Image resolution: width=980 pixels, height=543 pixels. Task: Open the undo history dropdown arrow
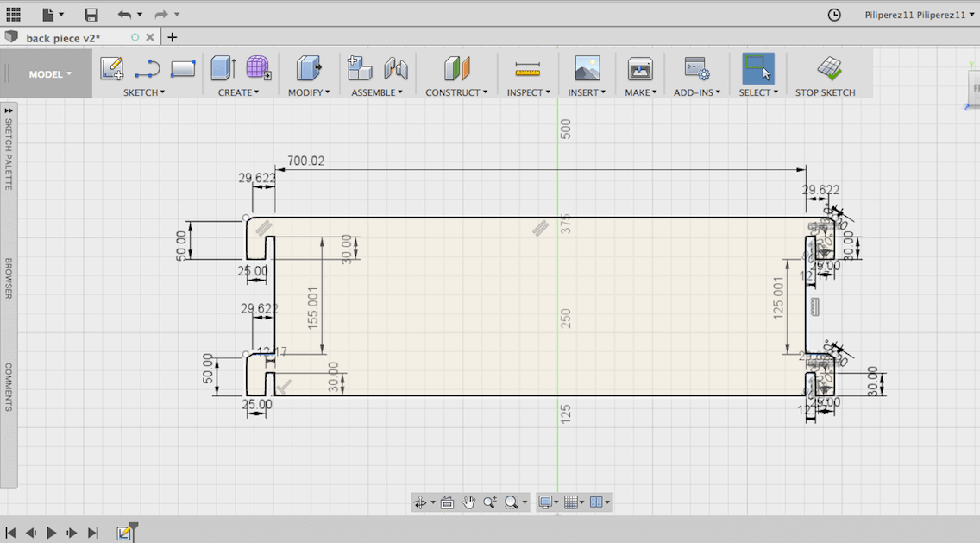click(140, 15)
